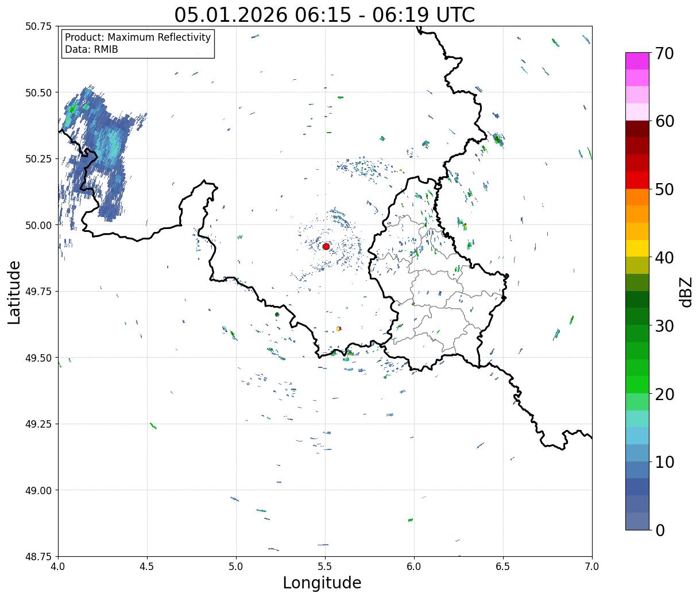Click the colorbar tick label 70
The image size is (700, 597).
click(664, 53)
